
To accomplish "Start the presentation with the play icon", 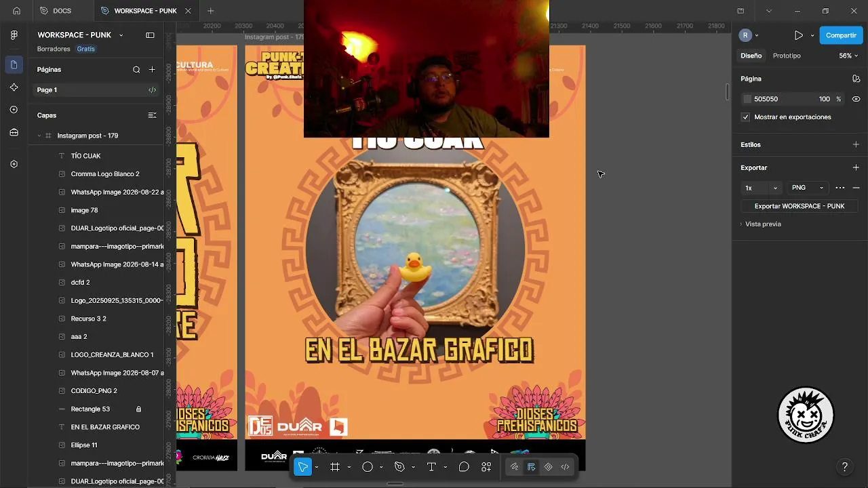I will [x=799, y=35].
